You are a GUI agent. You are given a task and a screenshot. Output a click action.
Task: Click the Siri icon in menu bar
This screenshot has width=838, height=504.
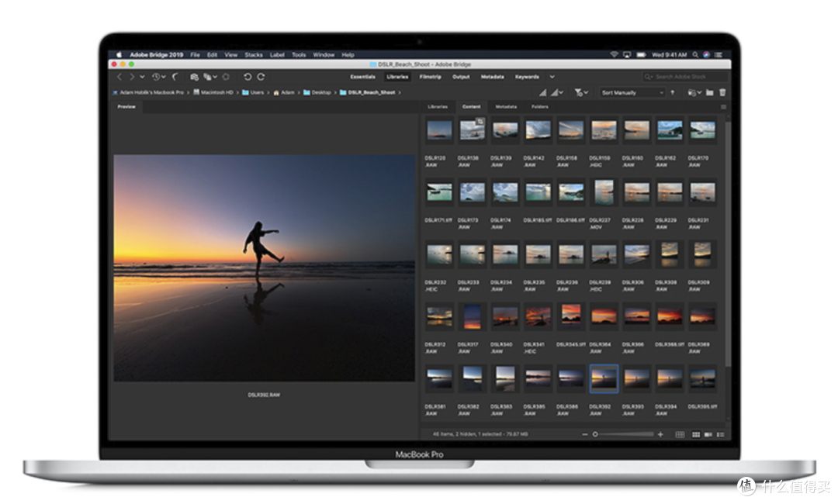tap(707, 54)
